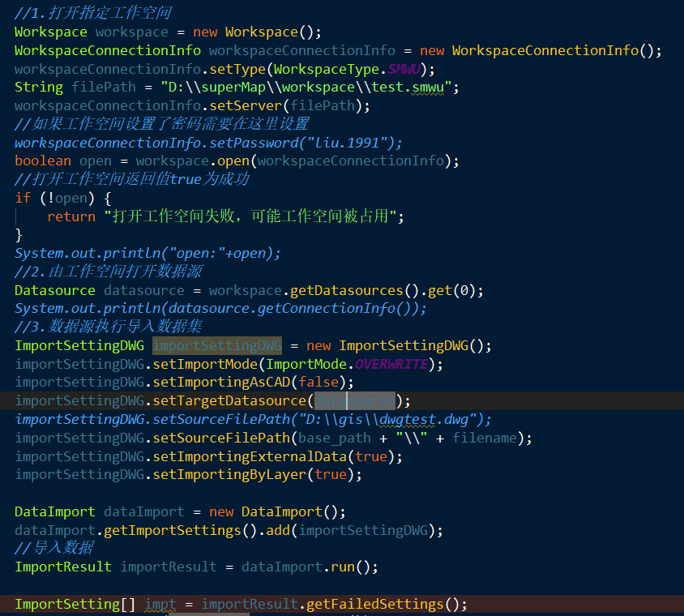Click "new Workspace()" in the workspace declaration
The width and height of the screenshot is (684, 616).
[253, 32]
